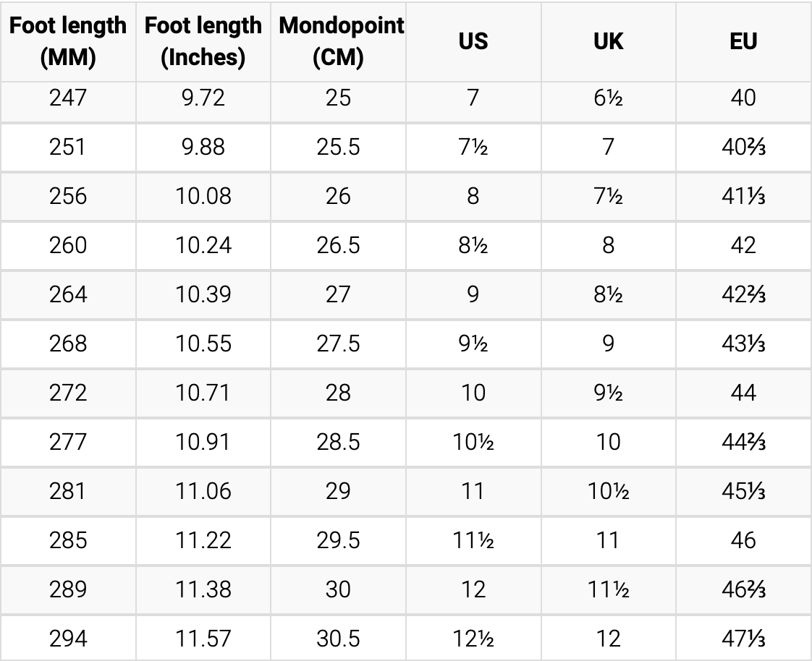Screen dimensions: 812x661
Task: Select the US size 11½ cell
Action: [473, 541]
